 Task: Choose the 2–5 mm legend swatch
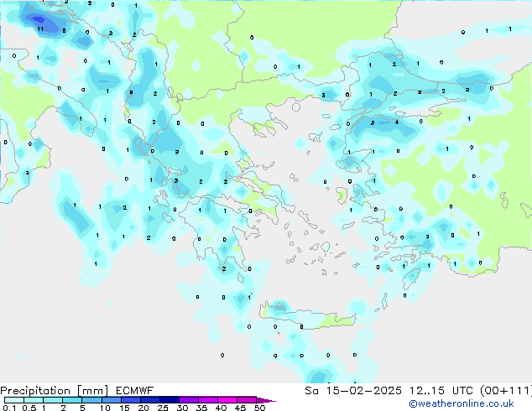pos(72,400)
